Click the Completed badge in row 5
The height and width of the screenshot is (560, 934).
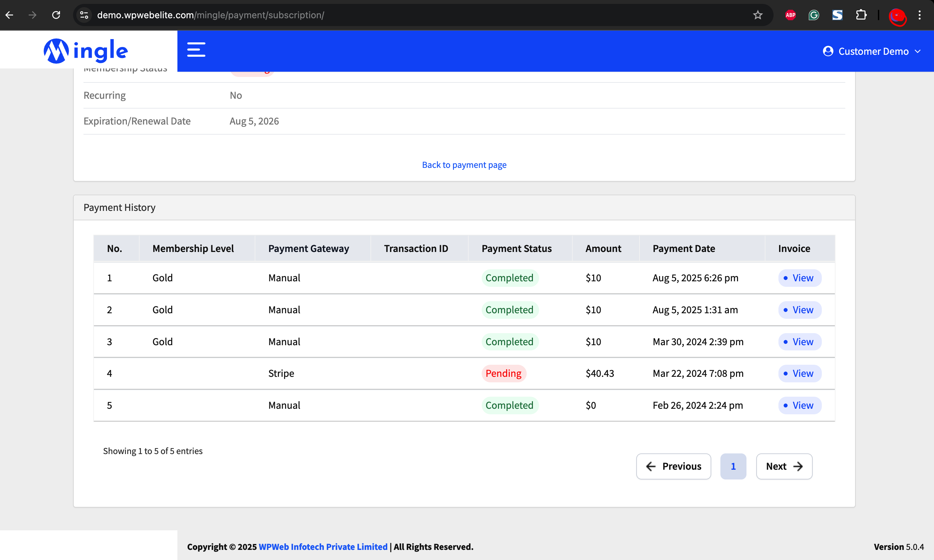pos(510,405)
